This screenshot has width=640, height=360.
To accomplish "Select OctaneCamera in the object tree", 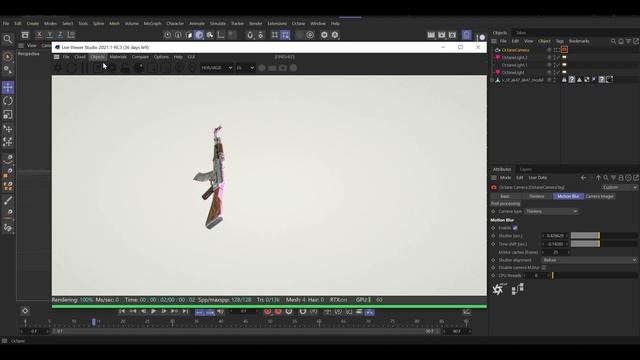I will pyautogui.click(x=515, y=50).
